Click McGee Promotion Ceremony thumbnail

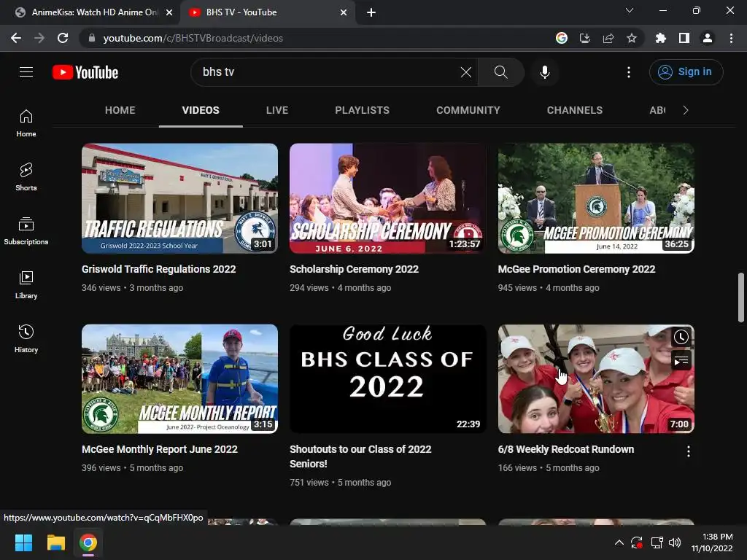pos(596,198)
